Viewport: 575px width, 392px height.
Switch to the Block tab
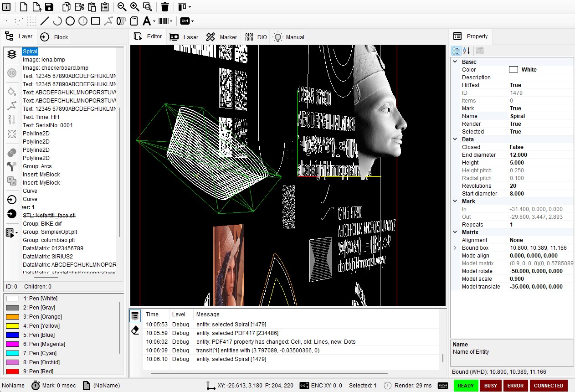click(x=54, y=37)
